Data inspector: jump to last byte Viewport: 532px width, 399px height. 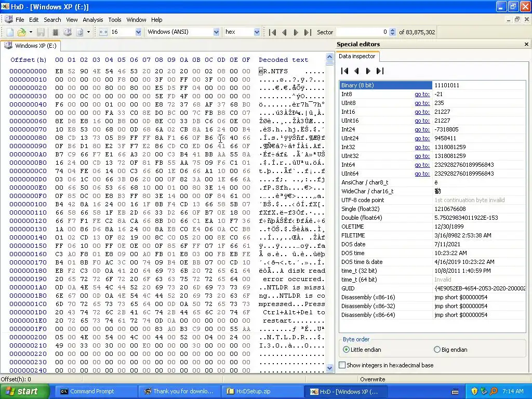[380, 71]
